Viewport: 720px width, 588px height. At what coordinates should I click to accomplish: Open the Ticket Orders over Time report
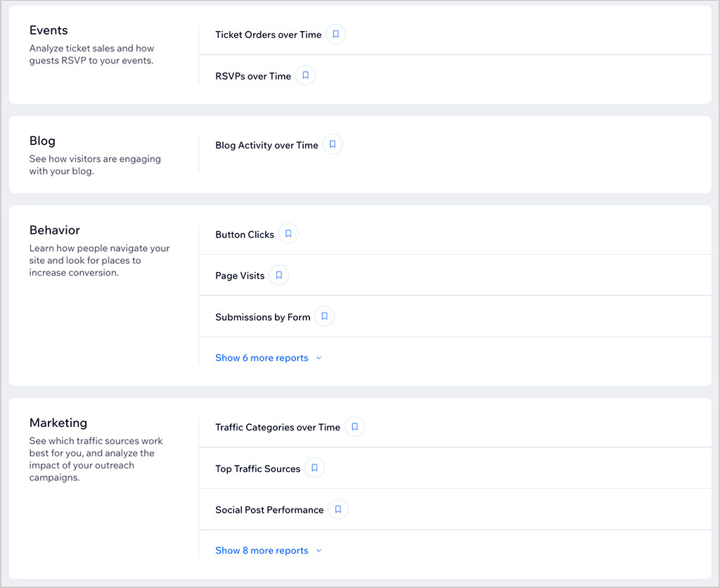pos(268,35)
